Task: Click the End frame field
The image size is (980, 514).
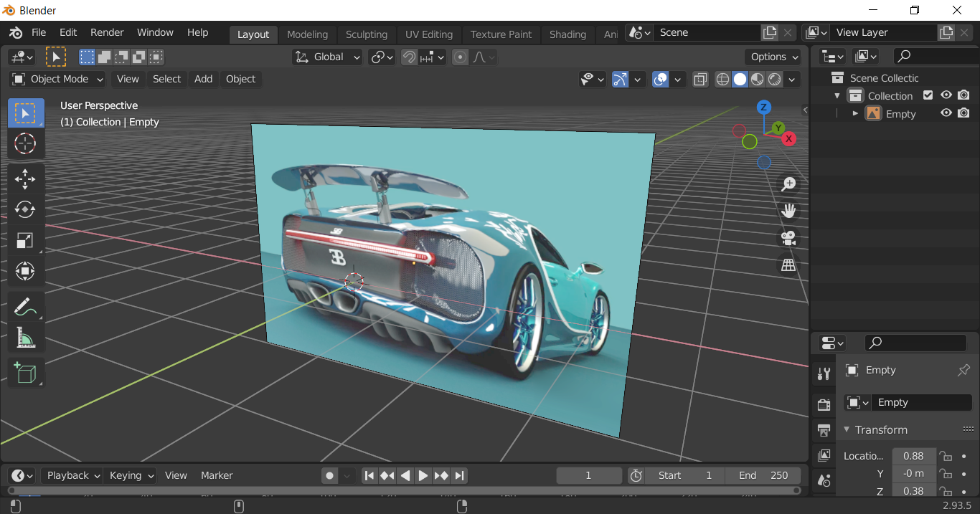Action: (x=763, y=475)
